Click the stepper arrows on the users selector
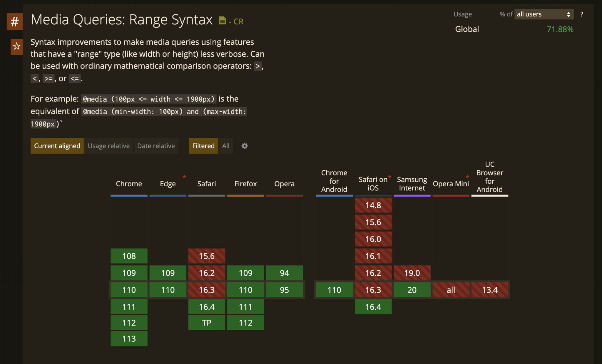Screen dimensions: 602x364 pos(568,14)
